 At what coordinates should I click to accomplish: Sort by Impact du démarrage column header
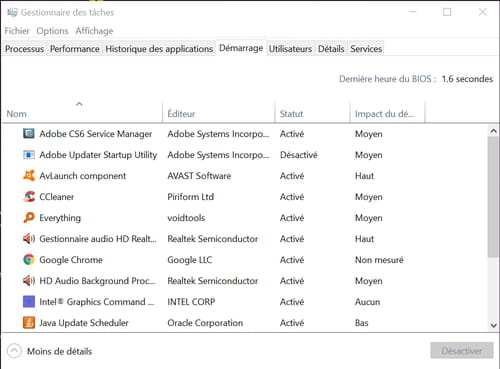(x=387, y=113)
